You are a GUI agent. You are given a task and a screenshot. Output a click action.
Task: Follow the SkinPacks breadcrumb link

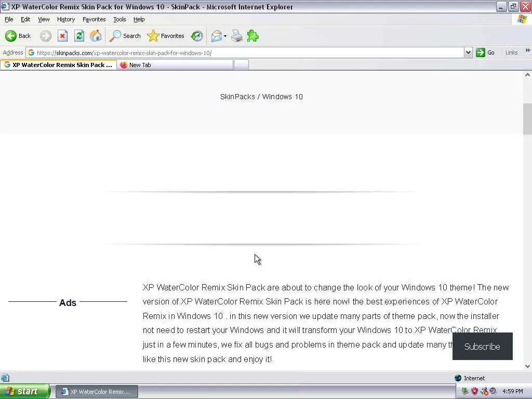(237, 97)
